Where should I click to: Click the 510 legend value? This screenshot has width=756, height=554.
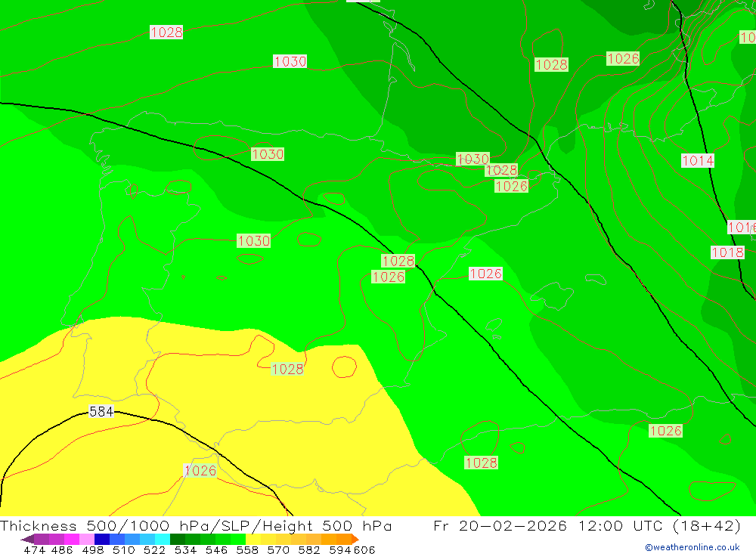(123, 549)
